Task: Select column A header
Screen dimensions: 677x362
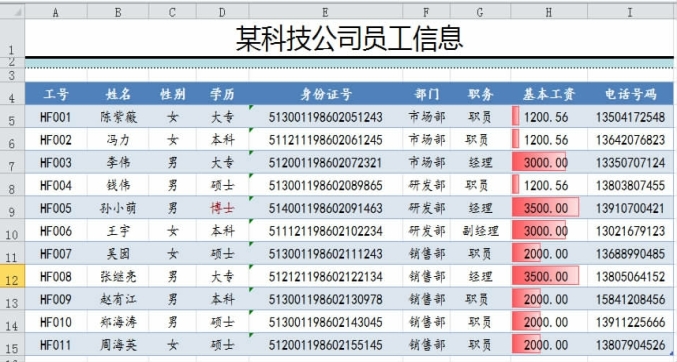Action: (56, 13)
